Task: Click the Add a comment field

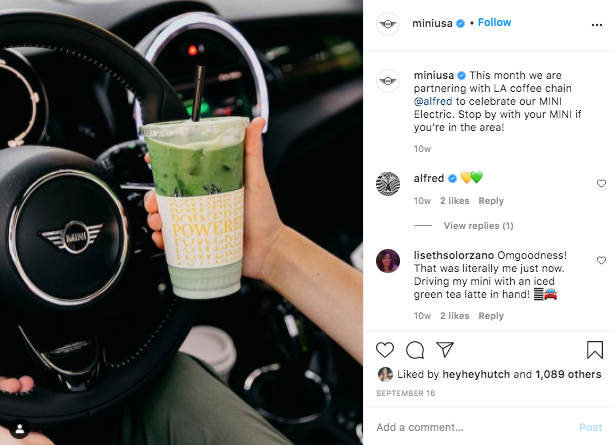Action: pos(471,427)
